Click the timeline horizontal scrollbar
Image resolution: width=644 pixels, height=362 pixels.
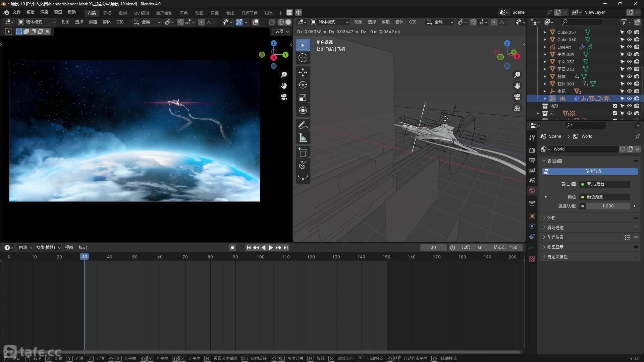click(262, 352)
